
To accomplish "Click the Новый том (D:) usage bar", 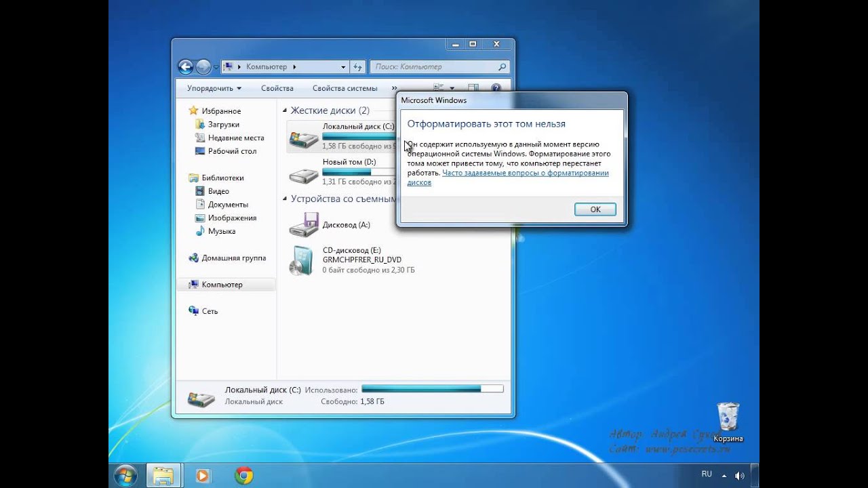I will (359, 172).
